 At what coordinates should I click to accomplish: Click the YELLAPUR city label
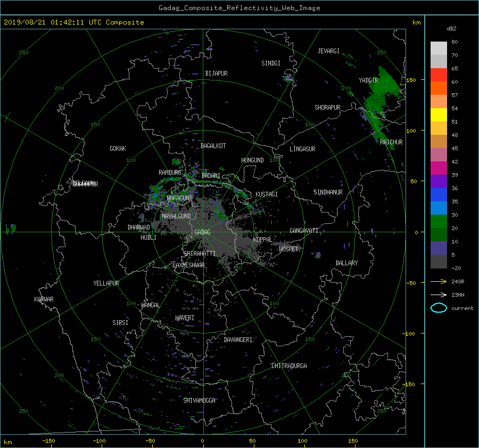[x=106, y=283]
